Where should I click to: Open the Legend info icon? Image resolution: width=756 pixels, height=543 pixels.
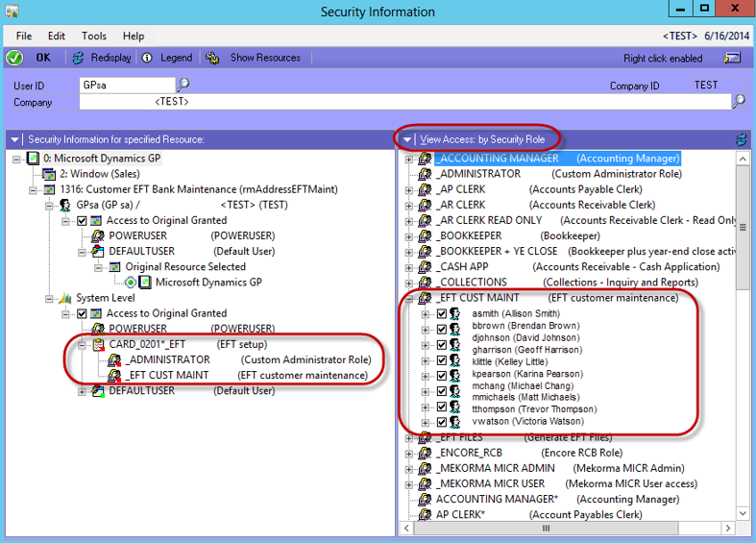click(147, 58)
